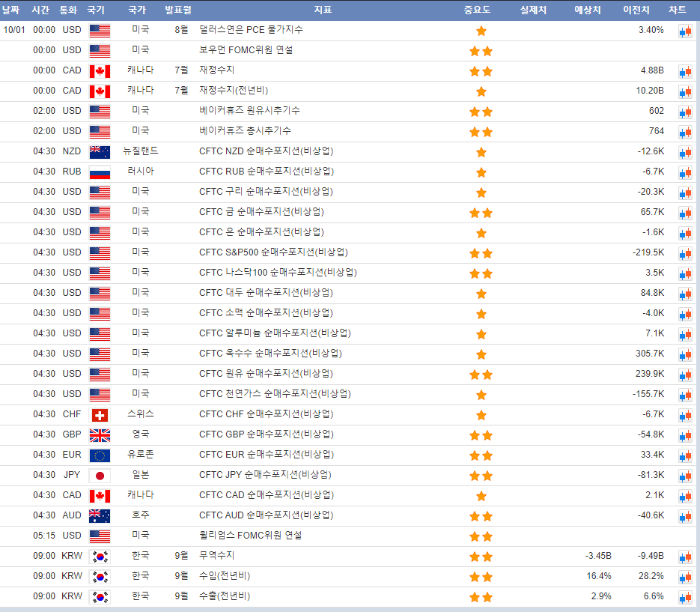Click chart icon for CFTC JPY row
The height and width of the screenshot is (612, 700).
click(x=685, y=476)
